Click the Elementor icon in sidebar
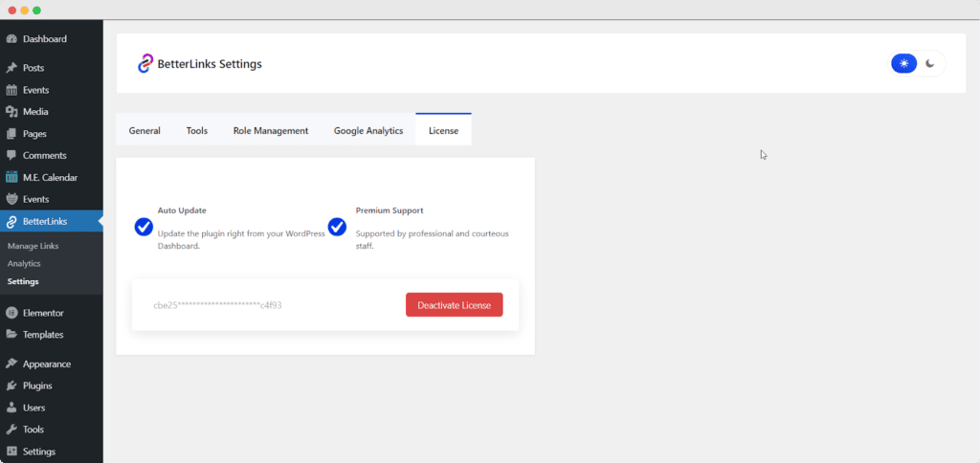The width and height of the screenshot is (980, 463). pos(11,313)
